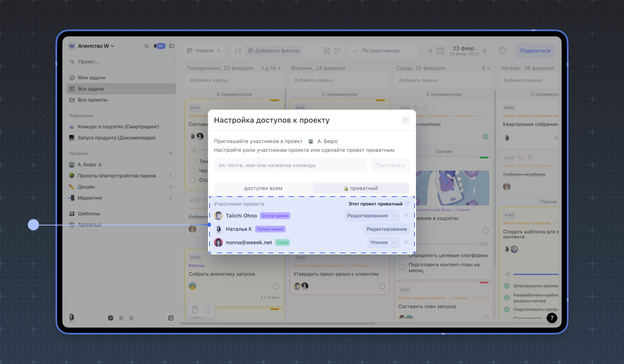The width and height of the screenshot is (624, 364).
Task: Mark 'Утвердить пресс-релиз с клиентом' task complete
Action: (x=382, y=286)
